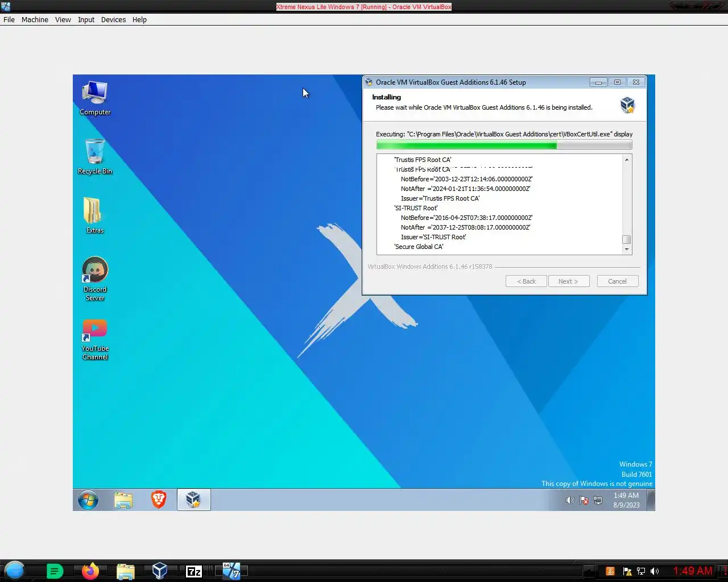
Task: Launch Firefox from the host taskbar
Action: (90, 571)
